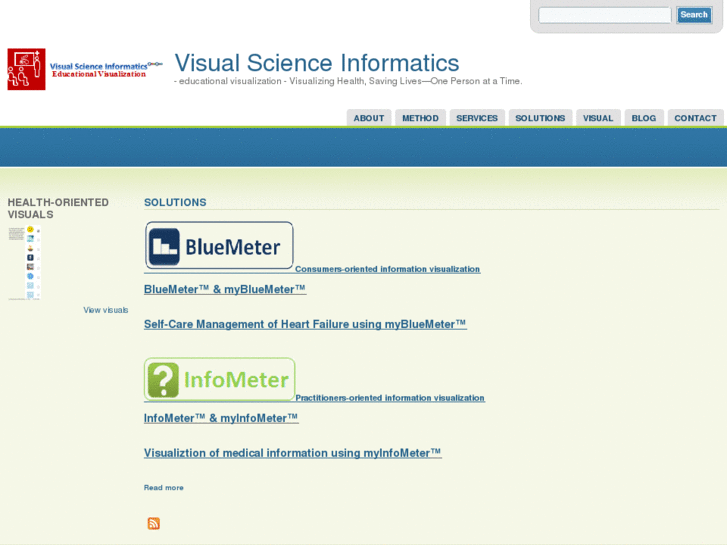Open the CONTACT tab

tap(695, 118)
